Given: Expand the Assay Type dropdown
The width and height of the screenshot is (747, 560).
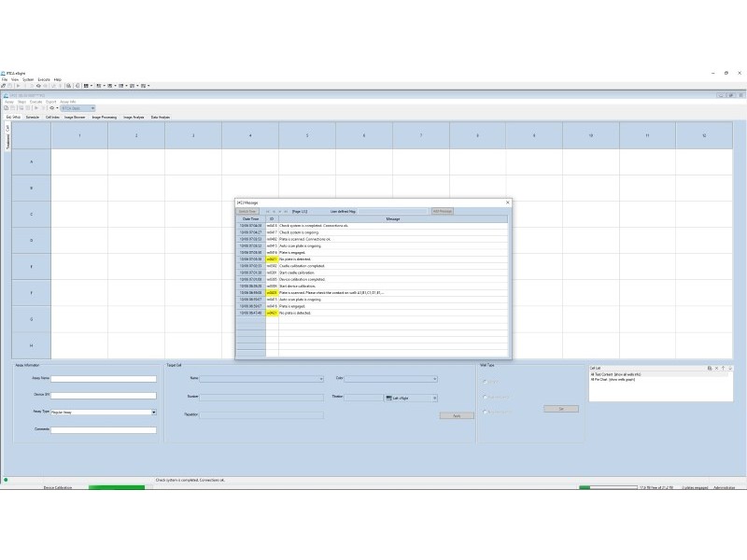Looking at the screenshot, I should (x=153, y=412).
